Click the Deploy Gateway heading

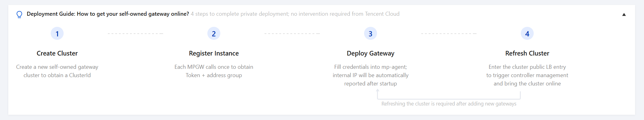pos(371,53)
